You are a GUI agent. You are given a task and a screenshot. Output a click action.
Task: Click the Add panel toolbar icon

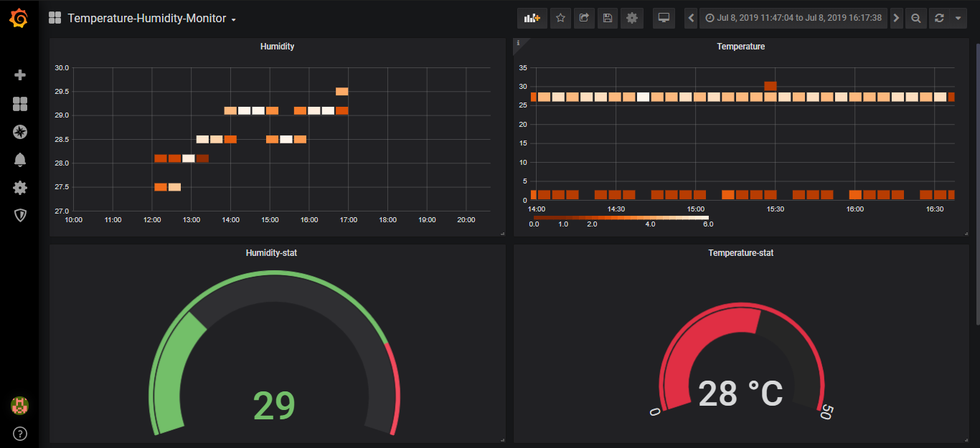[x=532, y=18]
